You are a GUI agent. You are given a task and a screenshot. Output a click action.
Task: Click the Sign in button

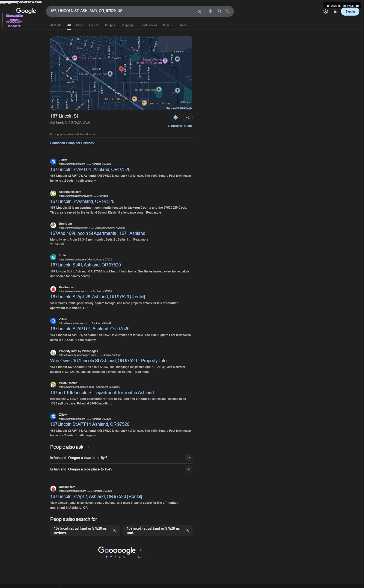(350, 11)
